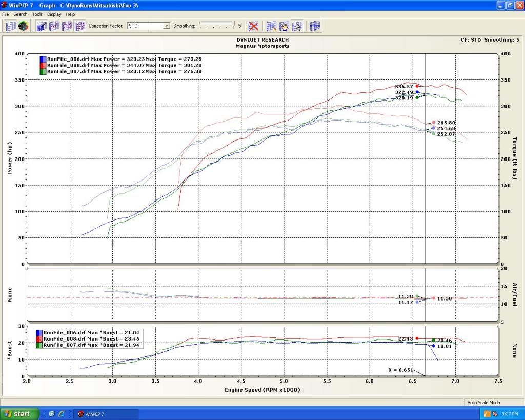Click 'CF: STD Smoothing: 5' header text
Viewport: 525px width, 420px height.
point(490,40)
